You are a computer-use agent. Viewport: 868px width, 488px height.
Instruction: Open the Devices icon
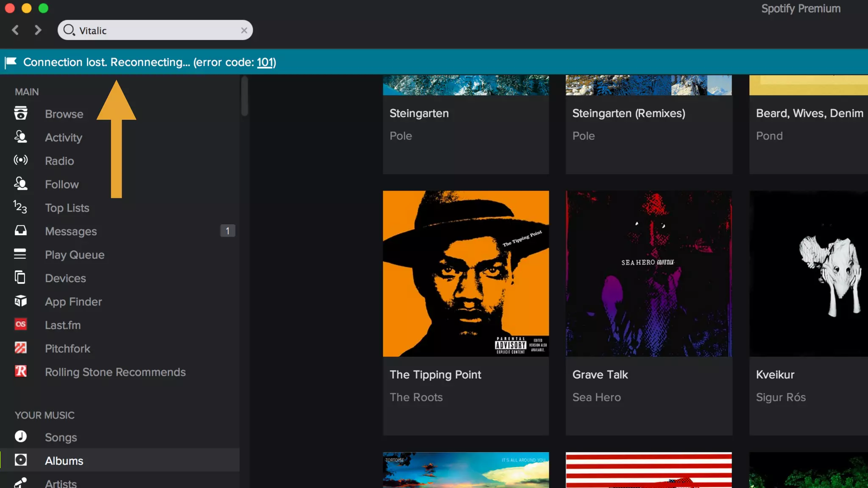(x=20, y=277)
